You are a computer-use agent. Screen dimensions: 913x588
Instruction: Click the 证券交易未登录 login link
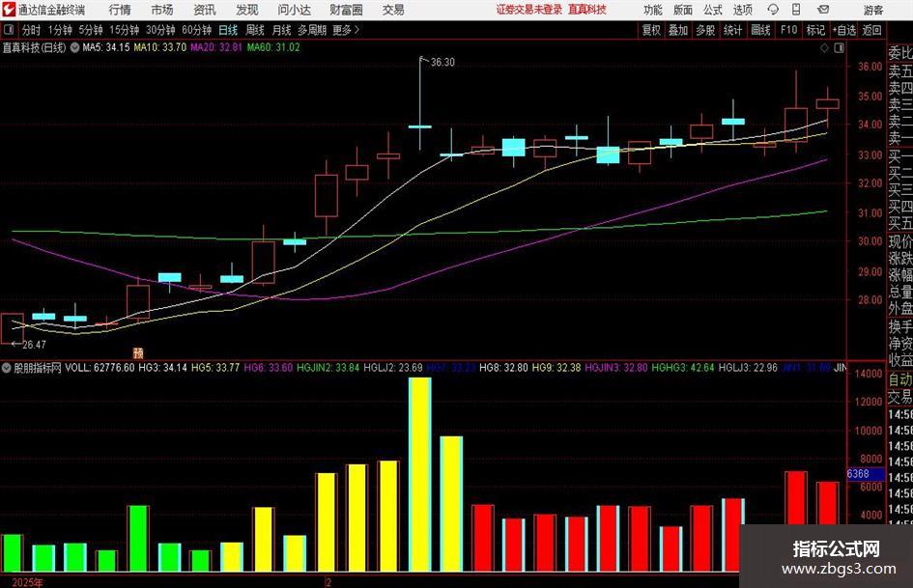[x=529, y=10]
